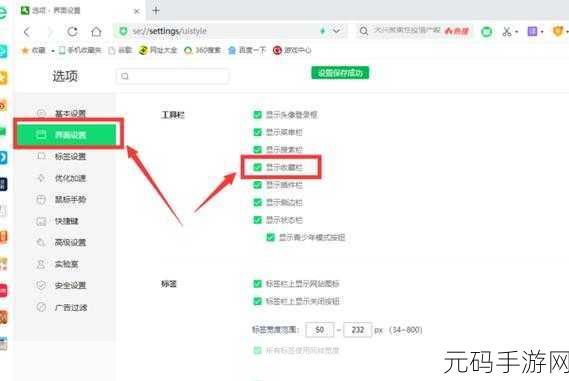The height and width of the screenshot is (381, 569).
Task: Toggle the 显示状态栏 checkbox
Action: [257, 220]
